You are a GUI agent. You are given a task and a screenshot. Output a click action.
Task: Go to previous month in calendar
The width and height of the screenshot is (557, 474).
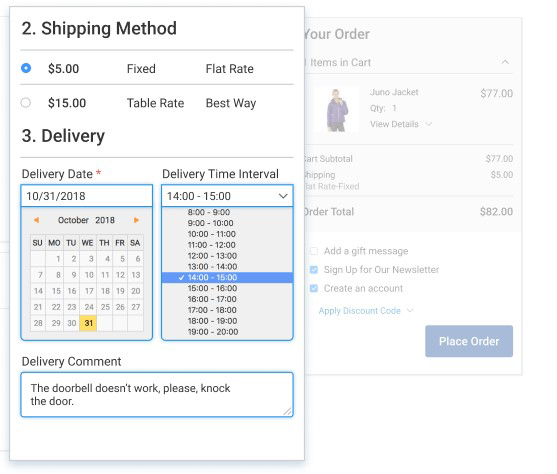tap(36, 220)
